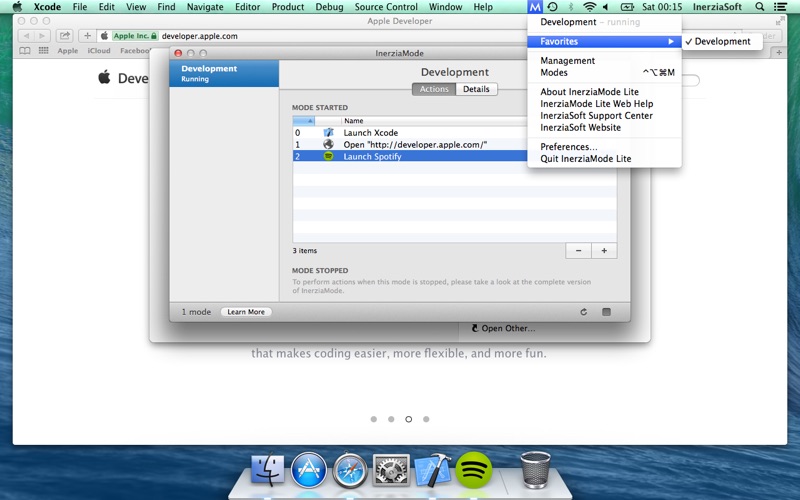Viewport: 800px width, 500px height.
Task: Open System Preferences from the Dock
Action: pos(391,469)
